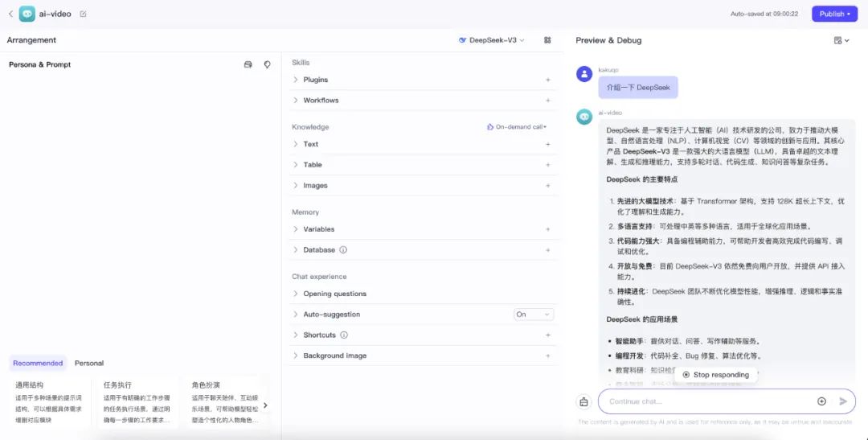This screenshot has width=868, height=440.
Task: Click the Shortcuts info icon
Action: (x=344, y=335)
